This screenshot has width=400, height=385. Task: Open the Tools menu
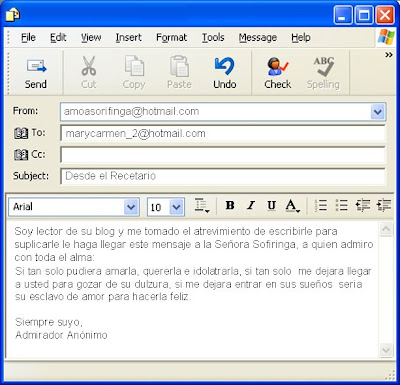click(213, 38)
